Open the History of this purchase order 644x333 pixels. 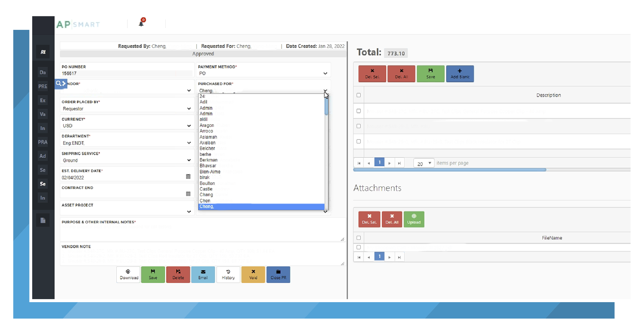[228, 275]
